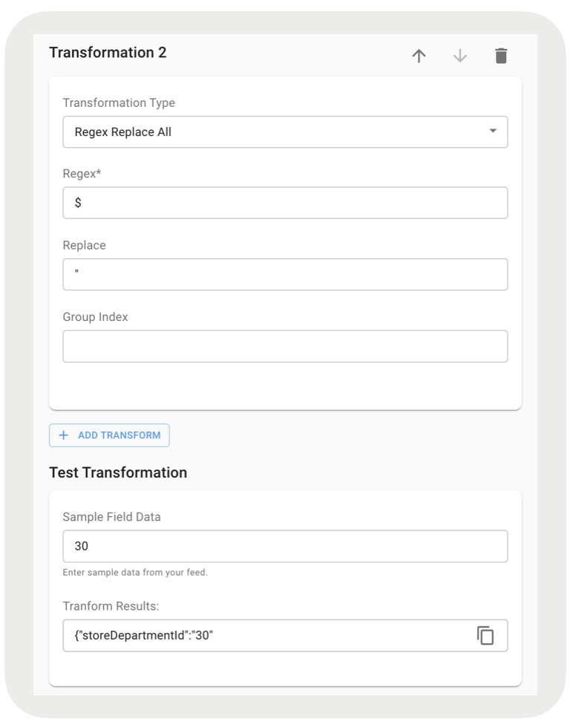Click the Replace input field
Screen dimensions: 573x728
tap(285, 274)
